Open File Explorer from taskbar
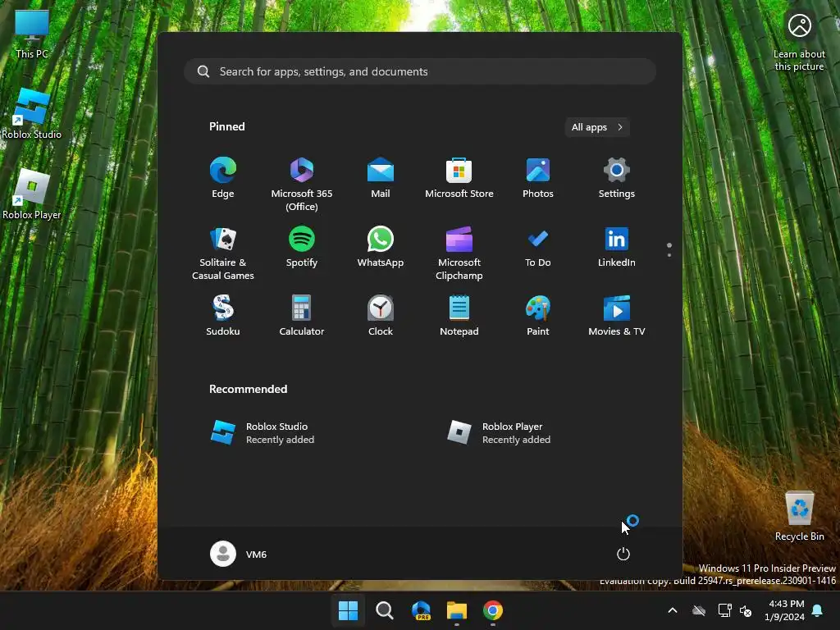840x630 pixels. point(457,610)
